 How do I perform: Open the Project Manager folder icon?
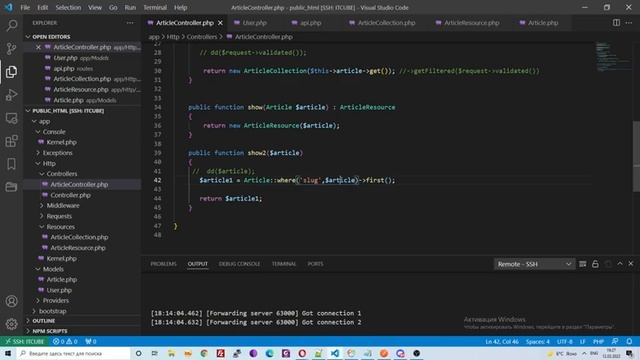11,187
